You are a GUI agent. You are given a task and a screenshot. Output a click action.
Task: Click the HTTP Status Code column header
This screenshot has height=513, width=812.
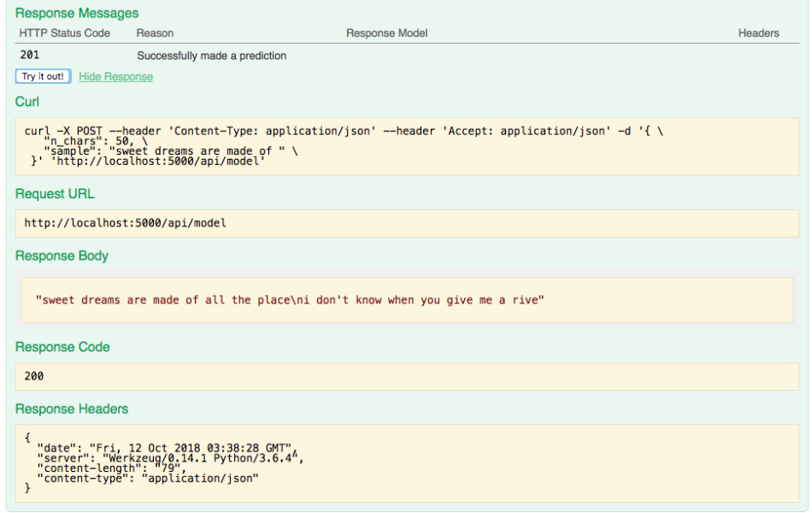pyautogui.click(x=64, y=33)
